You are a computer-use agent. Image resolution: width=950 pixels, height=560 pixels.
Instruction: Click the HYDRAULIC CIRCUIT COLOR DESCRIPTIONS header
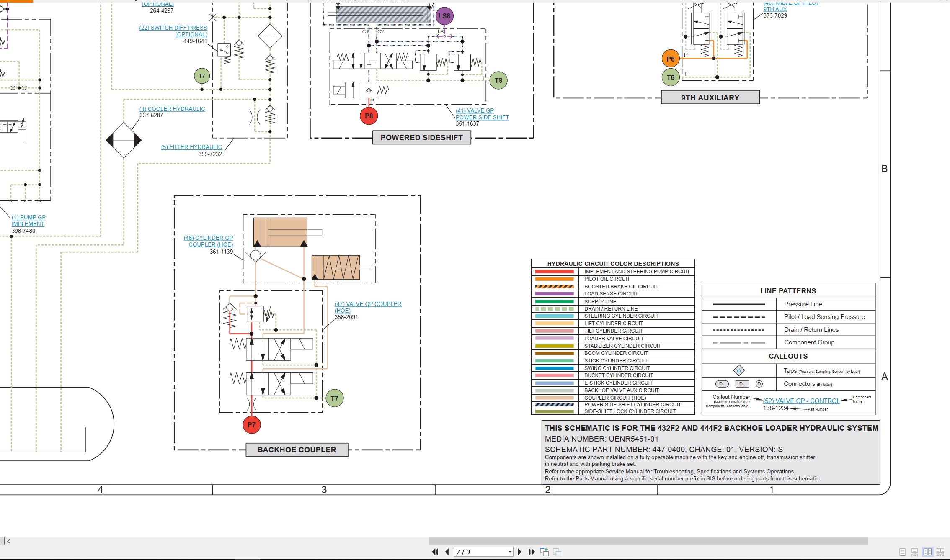pos(613,264)
